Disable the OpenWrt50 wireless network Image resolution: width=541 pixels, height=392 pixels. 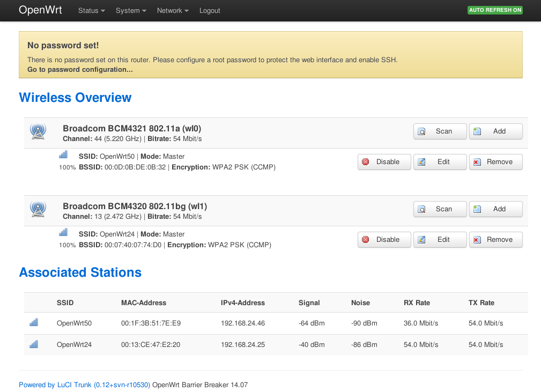point(384,162)
